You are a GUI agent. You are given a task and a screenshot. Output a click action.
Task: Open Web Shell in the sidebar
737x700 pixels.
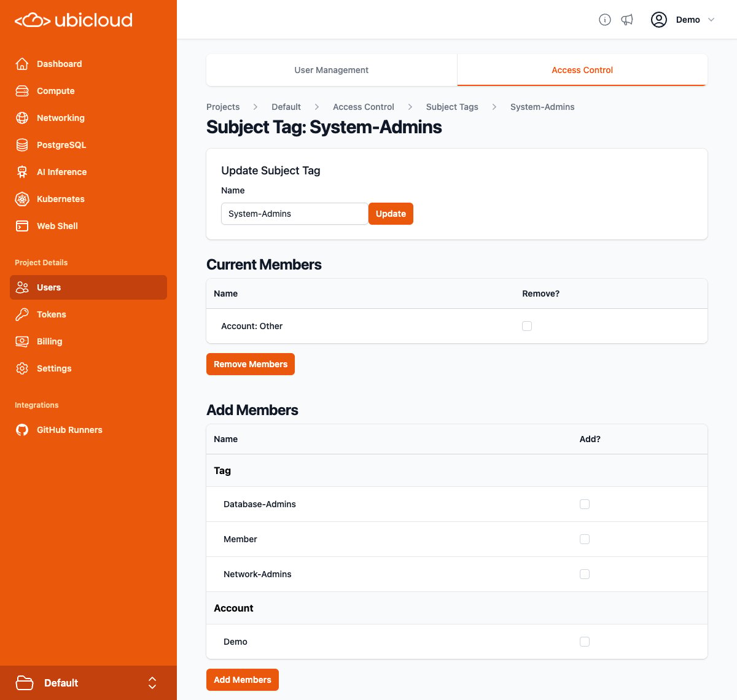point(88,226)
